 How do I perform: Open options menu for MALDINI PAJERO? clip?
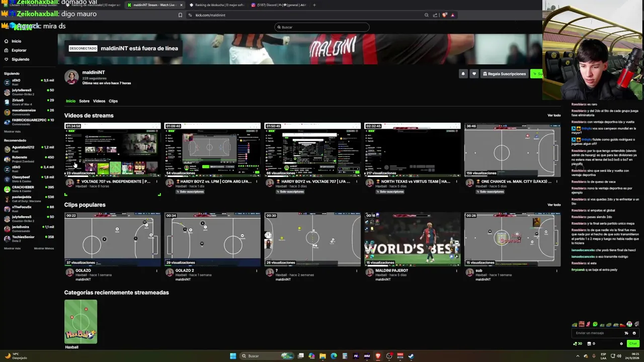[x=457, y=271]
